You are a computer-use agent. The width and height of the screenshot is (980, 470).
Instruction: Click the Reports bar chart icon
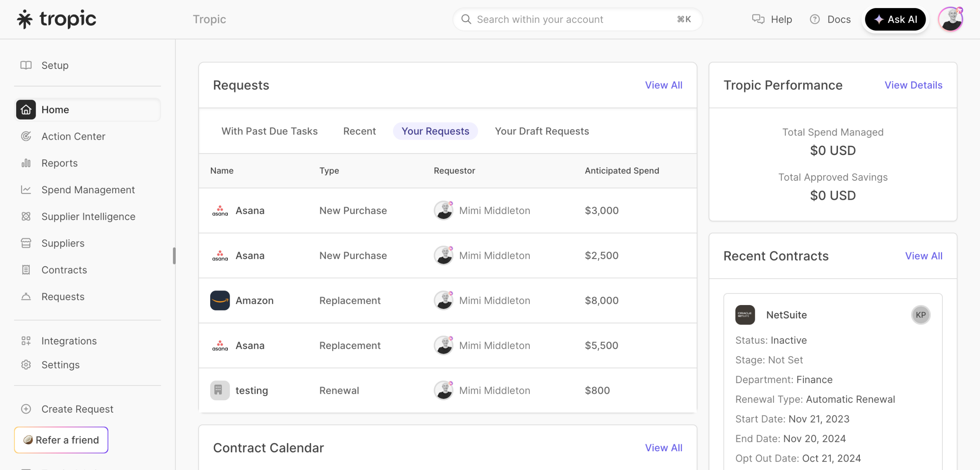click(x=26, y=163)
